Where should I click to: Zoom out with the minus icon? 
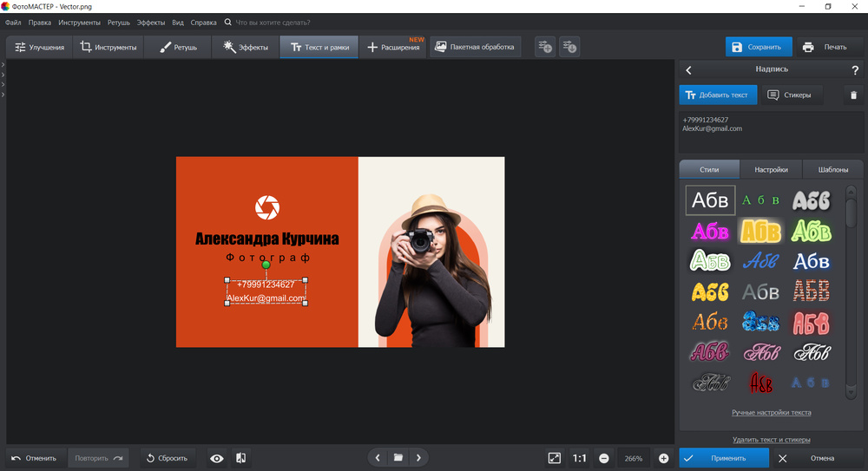pyautogui.click(x=604, y=458)
